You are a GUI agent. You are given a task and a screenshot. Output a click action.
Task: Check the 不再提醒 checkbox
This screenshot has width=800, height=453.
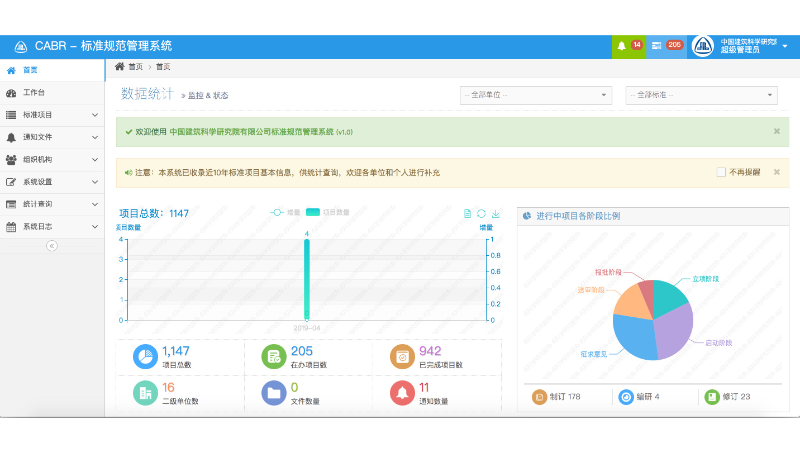[721, 172]
